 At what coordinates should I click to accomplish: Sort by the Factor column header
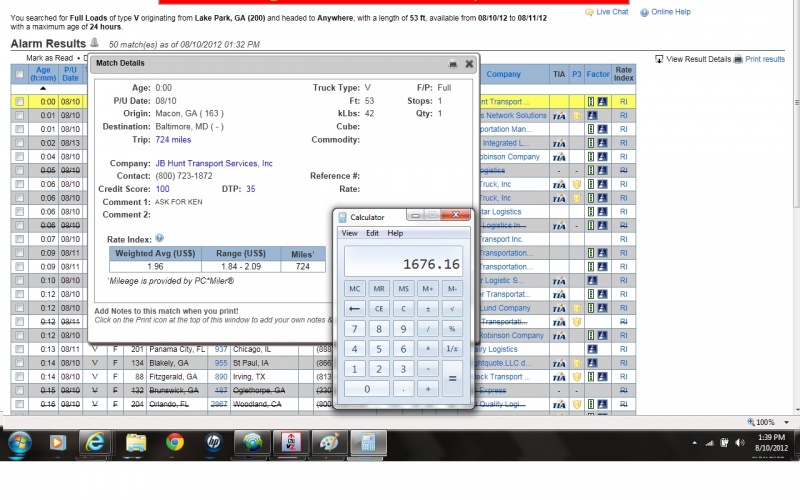tap(597, 74)
